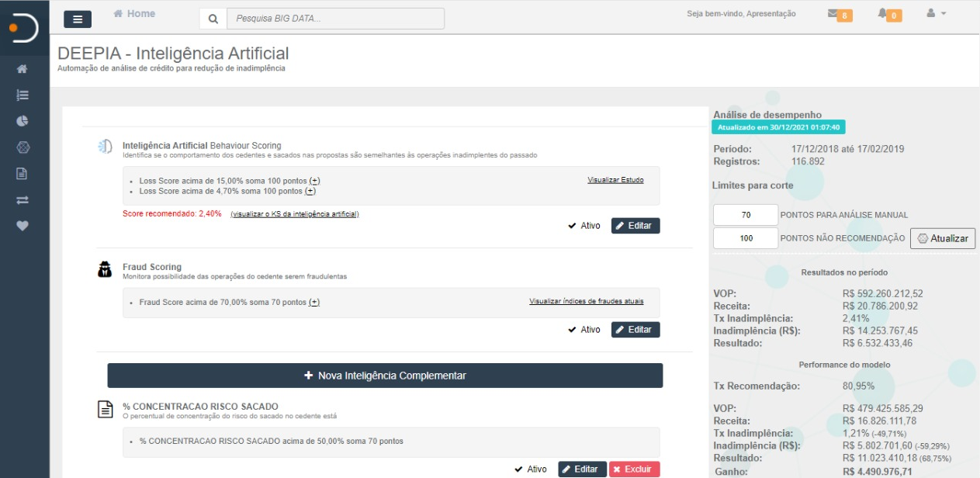
Task: Click the home icon in the sidebar
Action: pos(23,69)
